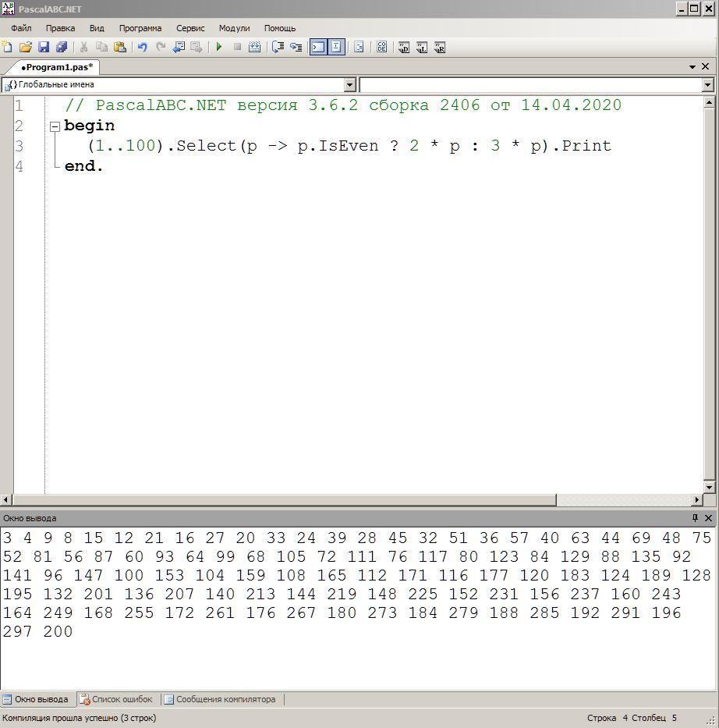Viewport: 719px width, 728px height.
Task: Expand the right-hand members dropdown
Action: click(707, 84)
